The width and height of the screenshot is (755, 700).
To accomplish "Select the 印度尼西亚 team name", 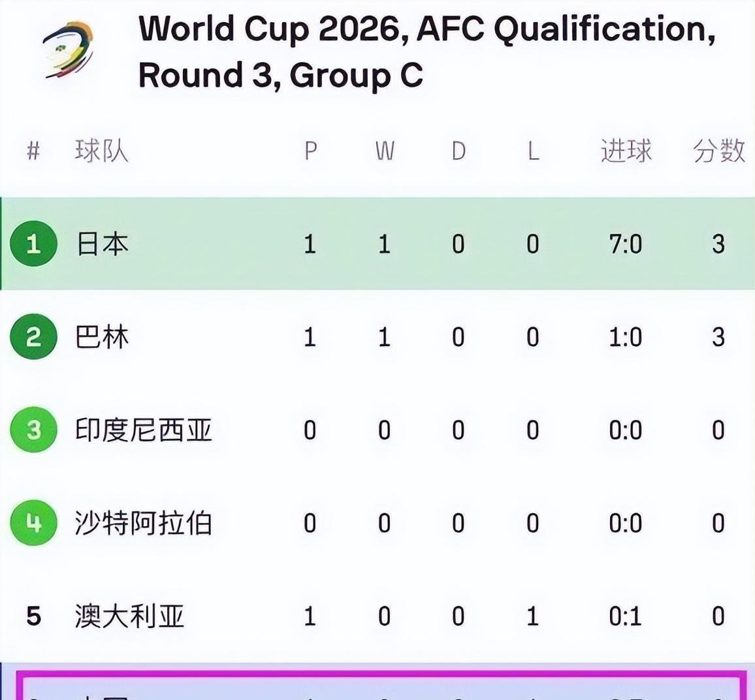I will click(145, 430).
